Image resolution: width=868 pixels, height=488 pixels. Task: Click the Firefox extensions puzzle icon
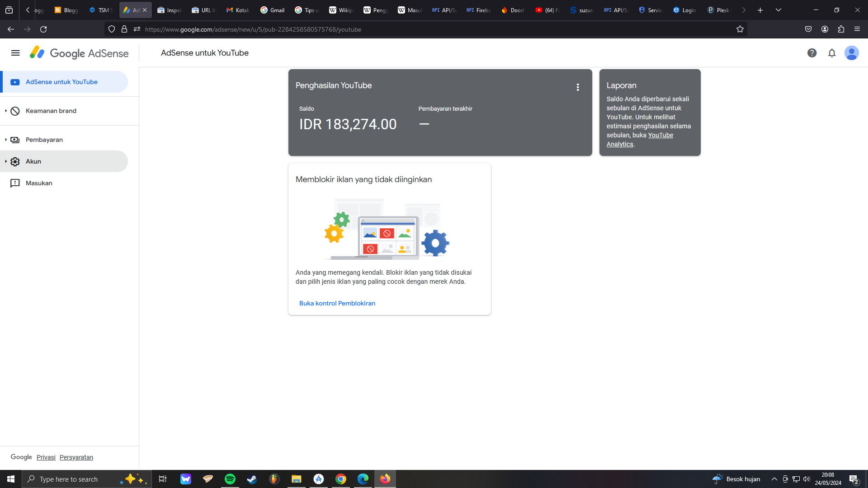[x=841, y=29]
